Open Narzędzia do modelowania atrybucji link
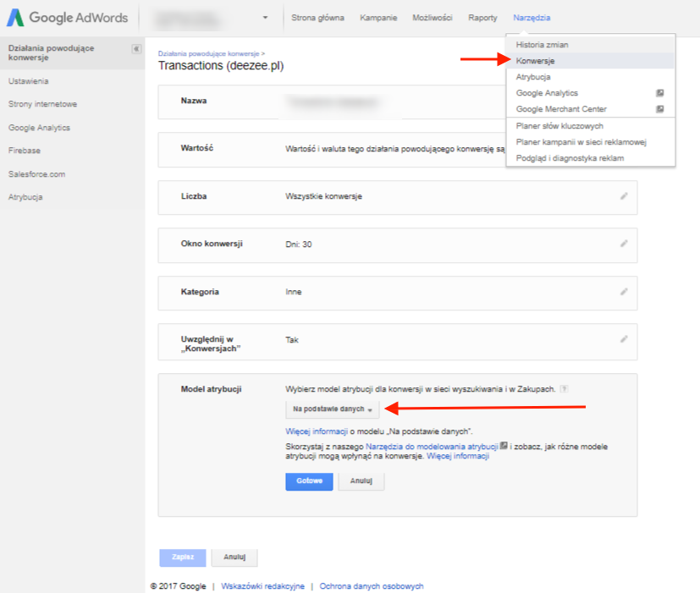This screenshot has height=593, width=700. (x=432, y=446)
